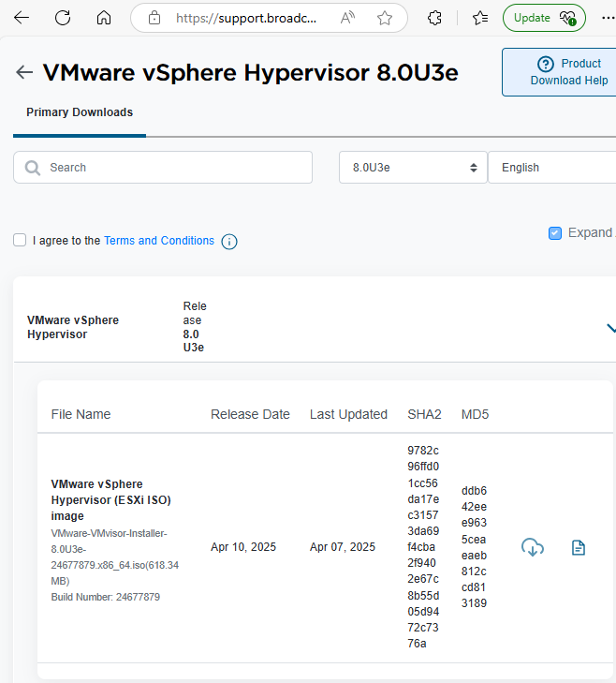The width and height of the screenshot is (616, 683).
Task: Click the Read Aloud icon in address bar
Action: (x=347, y=18)
